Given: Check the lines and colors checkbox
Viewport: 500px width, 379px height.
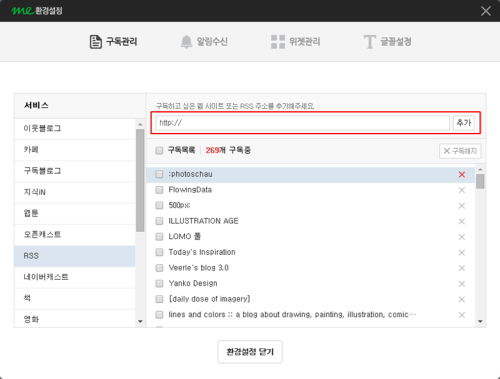Looking at the screenshot, I should click(159, 315).
